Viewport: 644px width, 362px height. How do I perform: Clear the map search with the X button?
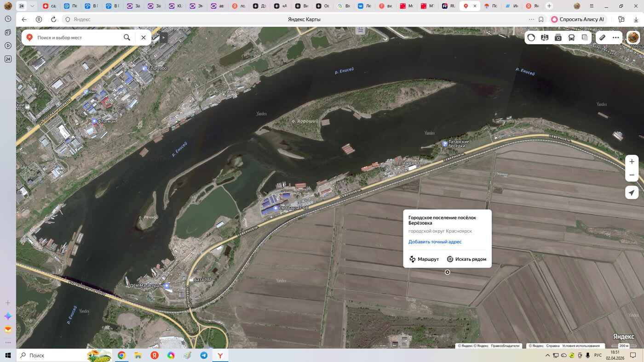pos(144,38)
